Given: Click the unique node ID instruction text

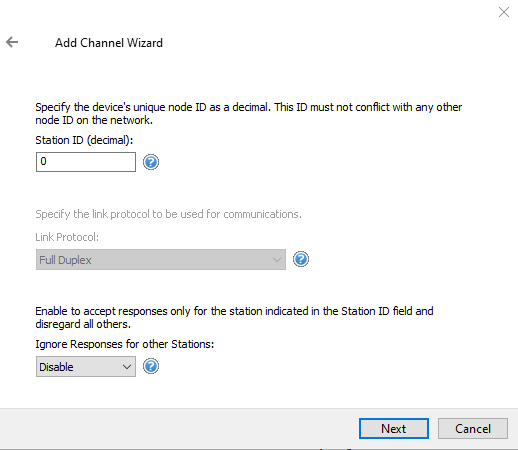Looking at the screenshot, I should tap(249, 114).
